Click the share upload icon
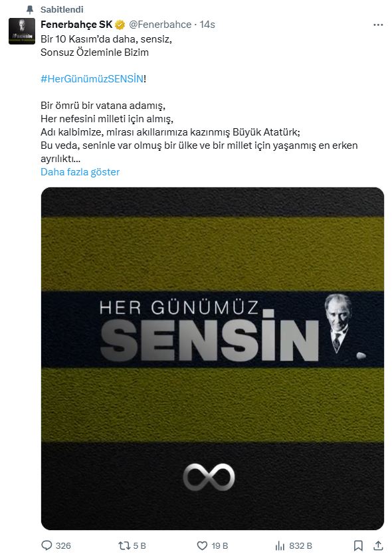Viewport: 392px width, 558px height. [x=378, y=545]
